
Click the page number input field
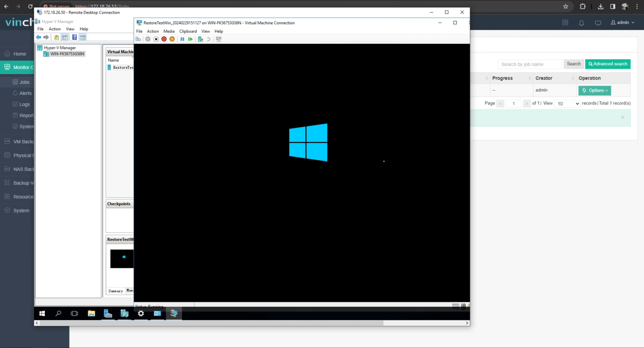[x=514, y=104]
